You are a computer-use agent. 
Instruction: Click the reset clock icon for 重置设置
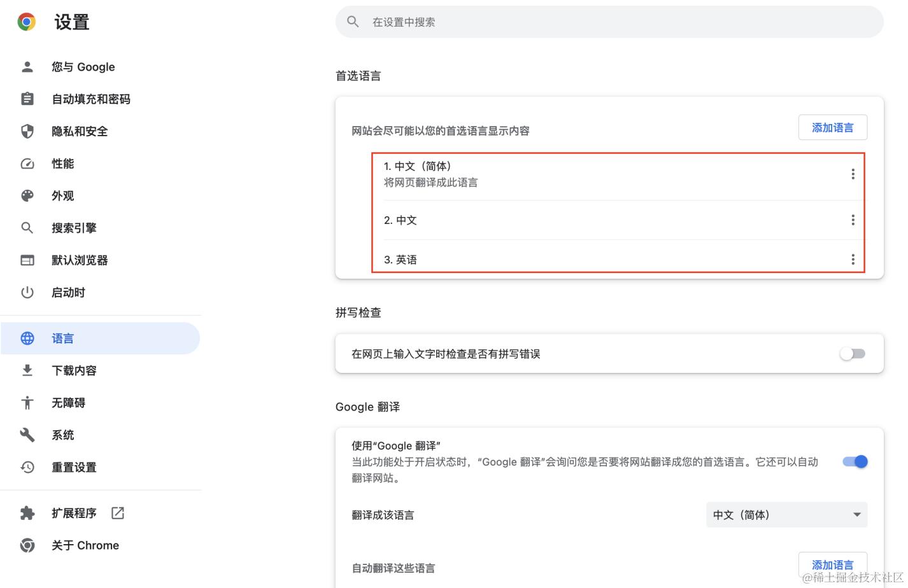click(27, 467)
